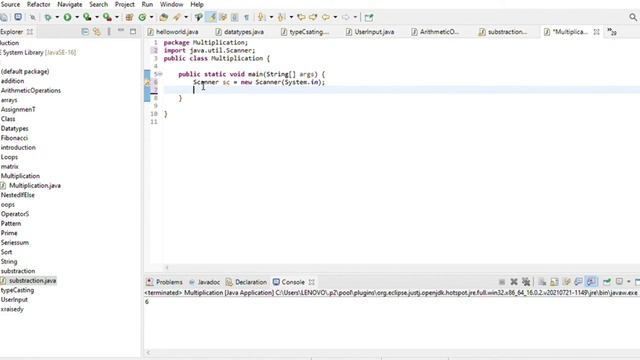Click Console horizontal scrollbar left arrow
The height and width of the screenshot is (360, 640).
pos(148,353)
